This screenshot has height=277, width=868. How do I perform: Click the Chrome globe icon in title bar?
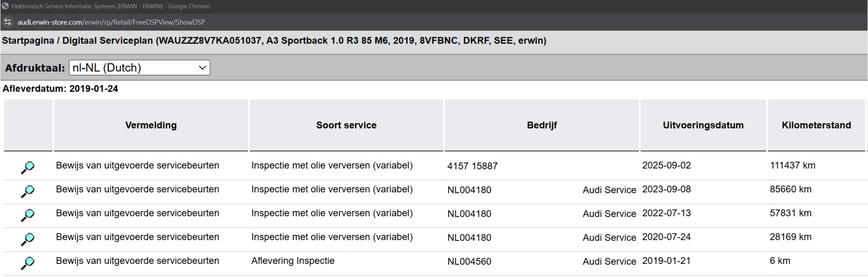(x=5, y=6)
